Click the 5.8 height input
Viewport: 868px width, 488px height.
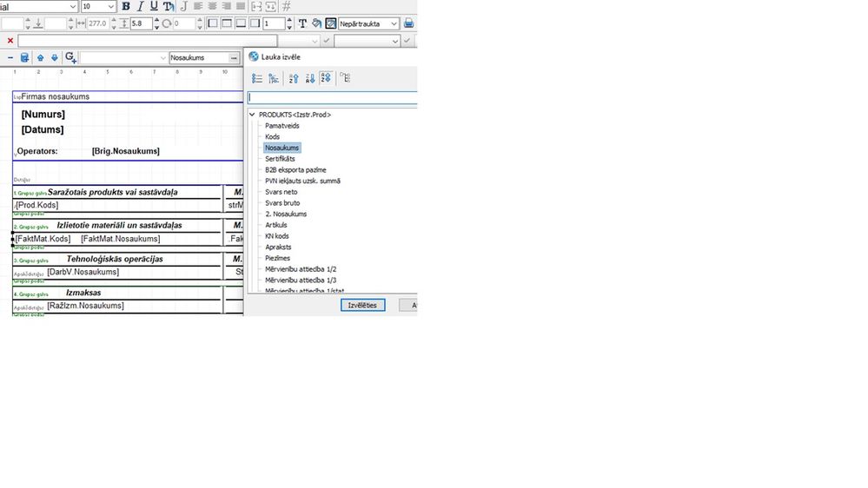[142, 23]
